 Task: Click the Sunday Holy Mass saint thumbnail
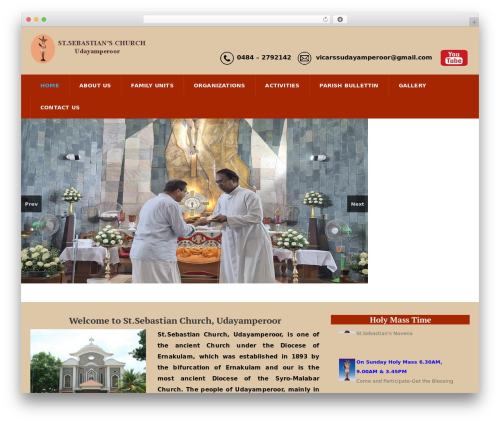347,370
